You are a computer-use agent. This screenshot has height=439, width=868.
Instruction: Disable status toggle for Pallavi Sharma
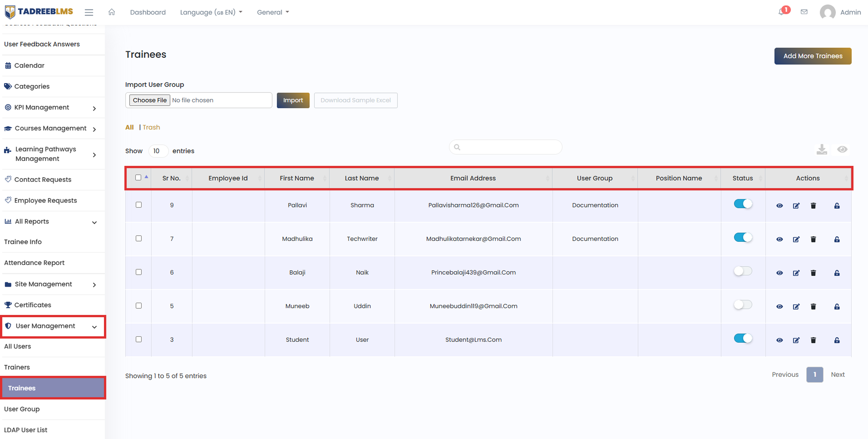743,204
